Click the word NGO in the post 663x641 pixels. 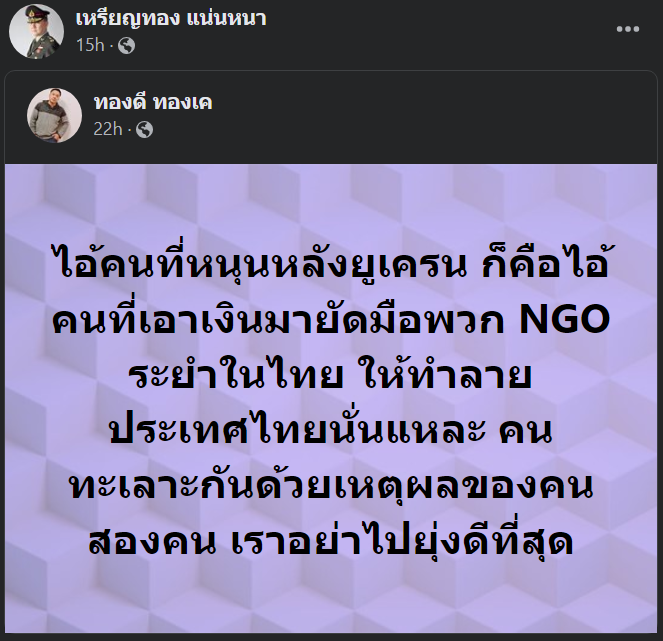[565, 320]
